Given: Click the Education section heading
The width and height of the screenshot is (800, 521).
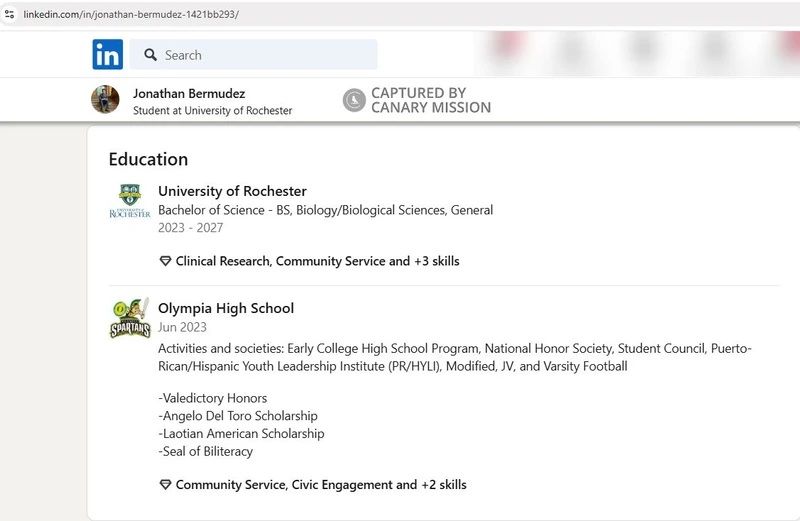Looking at the screenshot, I should pos(148,159).
